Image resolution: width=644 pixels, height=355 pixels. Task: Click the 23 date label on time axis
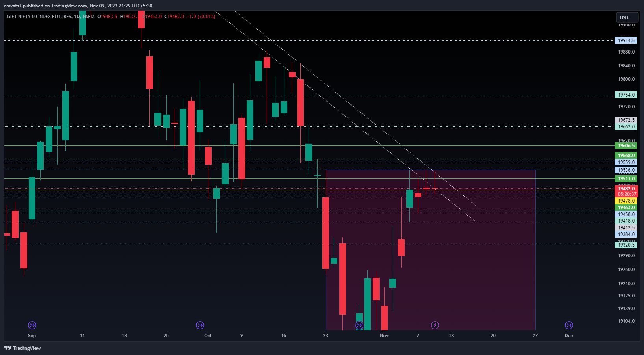point(325,336)
